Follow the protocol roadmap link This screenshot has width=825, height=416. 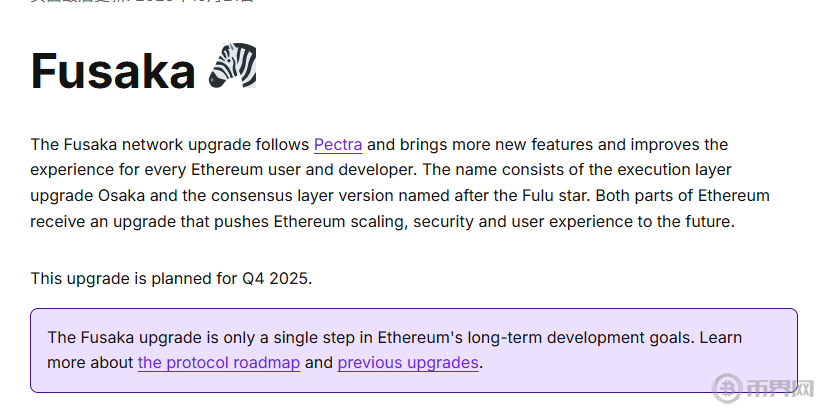pos(219,362)
